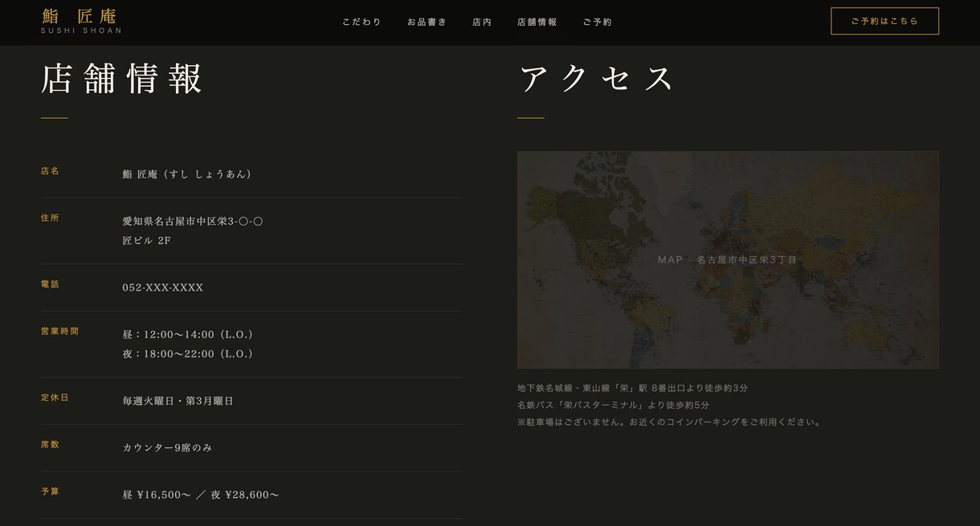Select the 営業時間 label

click(59, 331)
